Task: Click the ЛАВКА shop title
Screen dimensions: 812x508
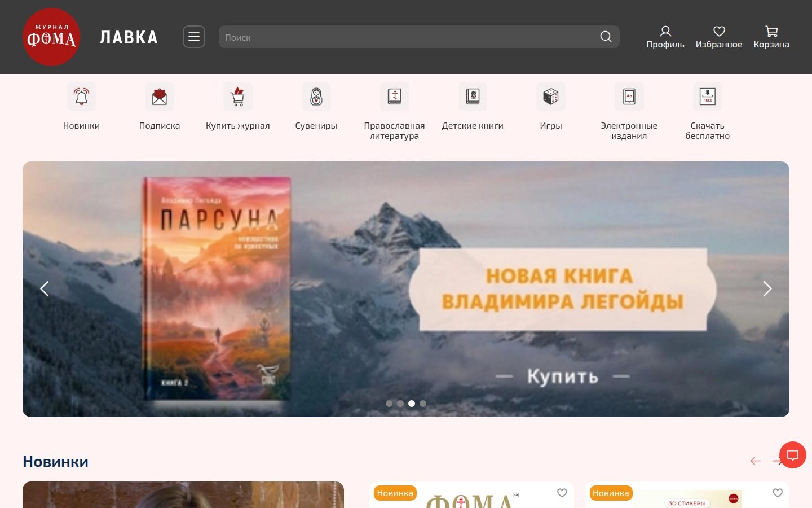Action: click(x=129, y=37)
